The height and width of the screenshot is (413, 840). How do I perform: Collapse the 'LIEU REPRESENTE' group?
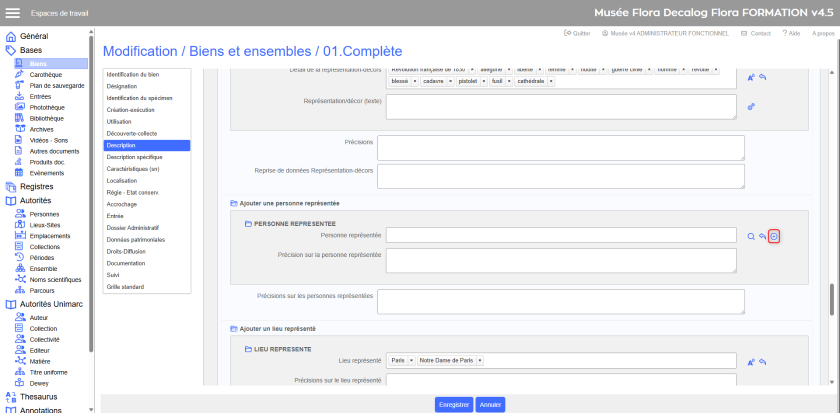[x=248, y=348]
